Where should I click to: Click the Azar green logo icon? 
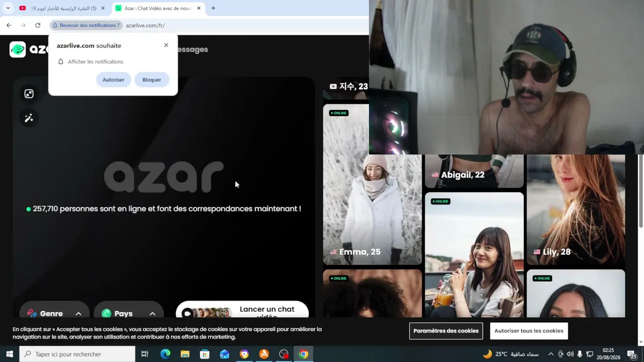tap(18, 49)
